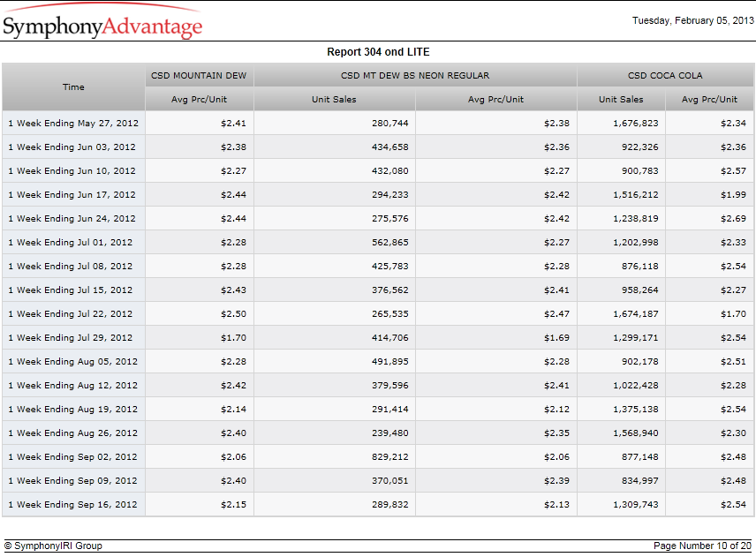This screenshot has width=756, height=557.
Task: Select the Mountain Dew price $2.50
Action: click(x=233, y=313)
